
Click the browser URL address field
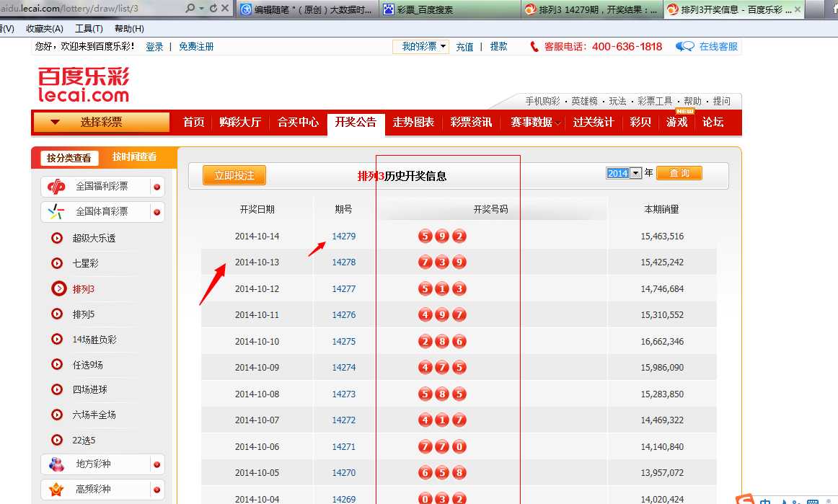point(91,8)
